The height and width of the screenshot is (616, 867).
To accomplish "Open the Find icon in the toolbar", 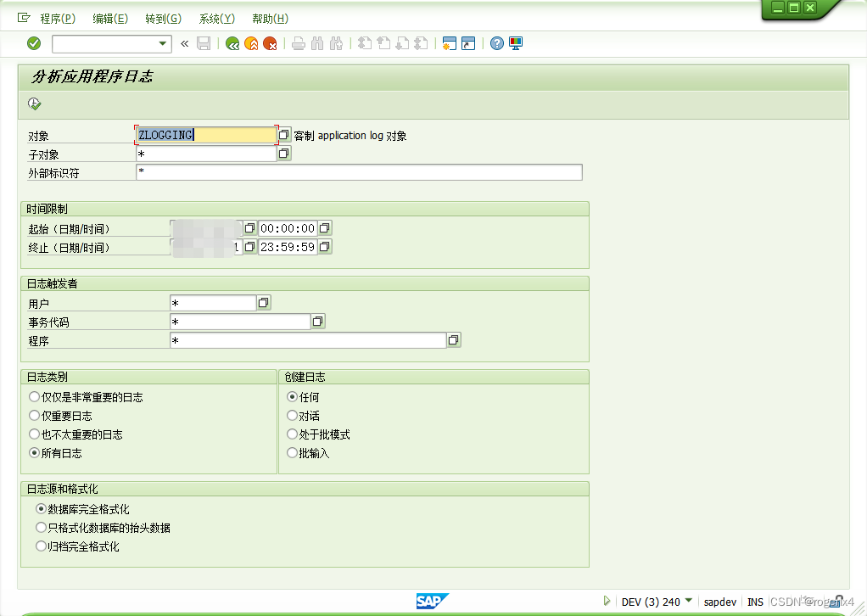I will (x=317, y=42).
